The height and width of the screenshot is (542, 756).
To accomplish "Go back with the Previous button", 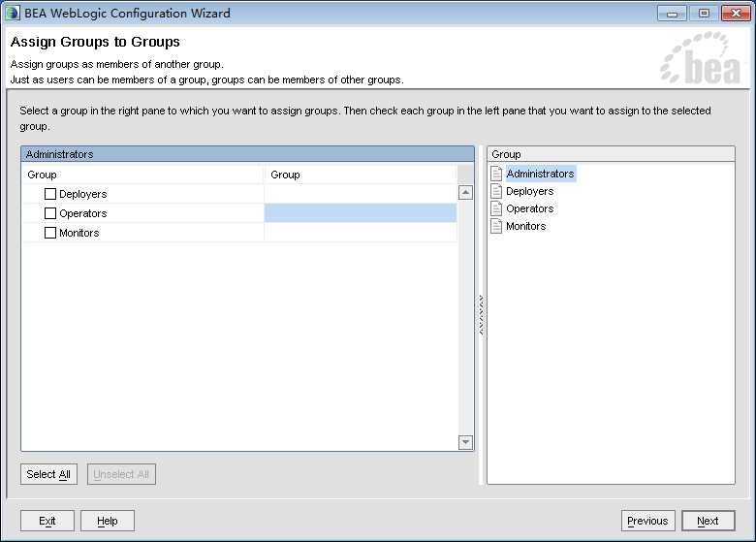I will point(648,521).
